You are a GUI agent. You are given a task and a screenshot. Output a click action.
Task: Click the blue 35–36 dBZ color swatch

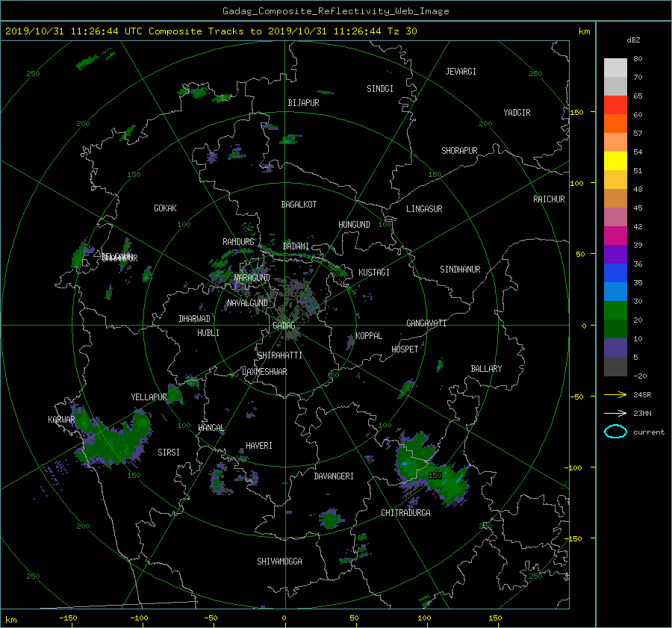pyautogui.click(x=615, y=273)
